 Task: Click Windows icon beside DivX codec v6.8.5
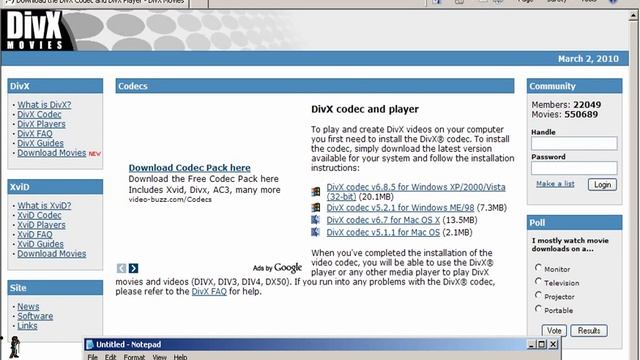point(316,192)
